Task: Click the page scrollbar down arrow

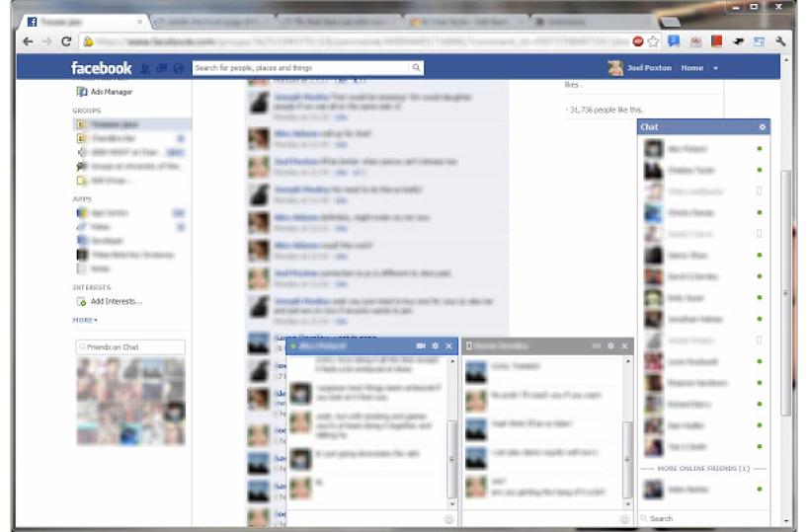Action: point(786,521)
